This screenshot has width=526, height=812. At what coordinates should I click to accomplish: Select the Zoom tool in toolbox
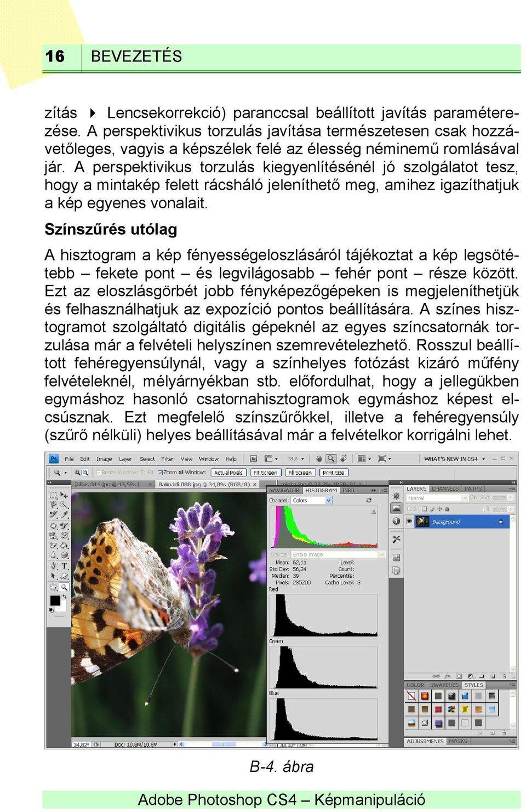point(64,587)
